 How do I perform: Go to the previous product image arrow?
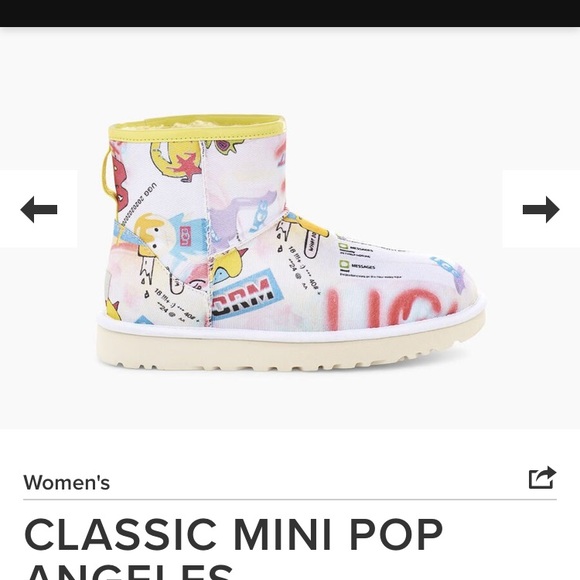(x=39, y=209)
